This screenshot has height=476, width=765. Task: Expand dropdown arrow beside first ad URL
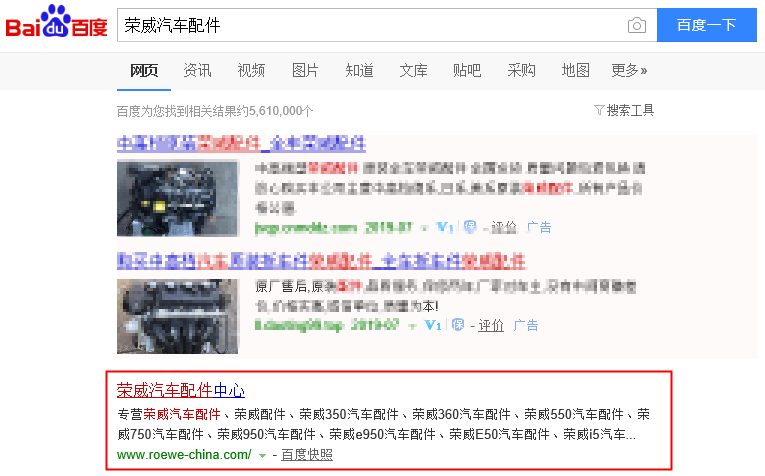424,228
